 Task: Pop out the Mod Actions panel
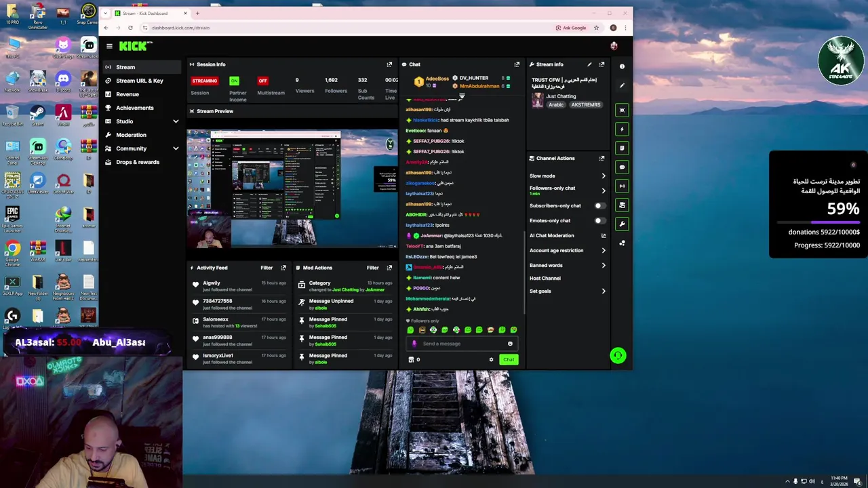389,268
